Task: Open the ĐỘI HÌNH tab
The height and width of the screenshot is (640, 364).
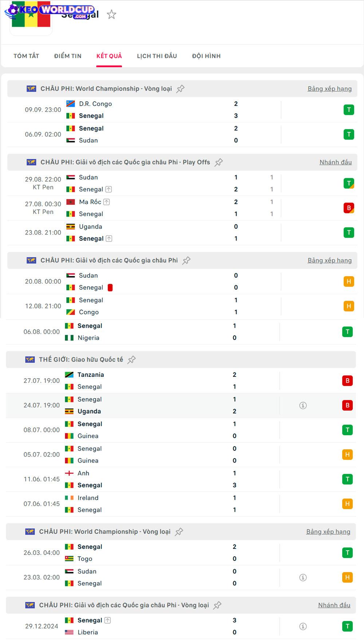Action: click(206, 56)
